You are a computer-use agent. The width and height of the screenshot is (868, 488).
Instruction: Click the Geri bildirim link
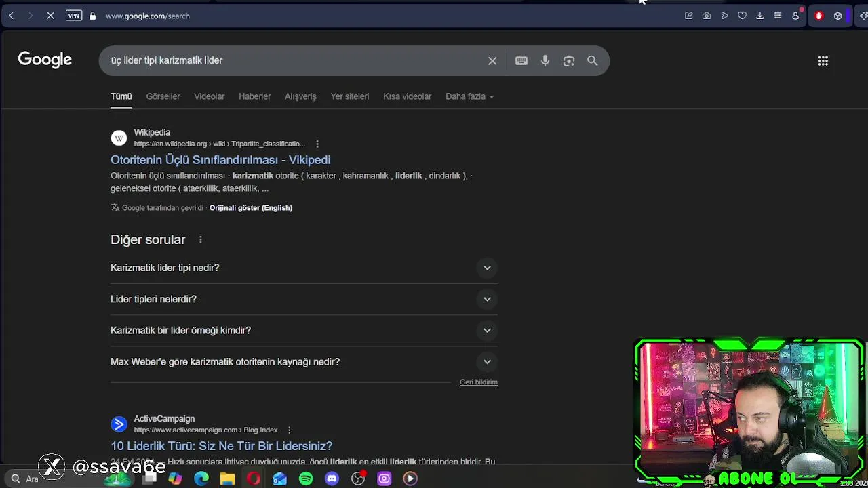[x=479, y=382]
